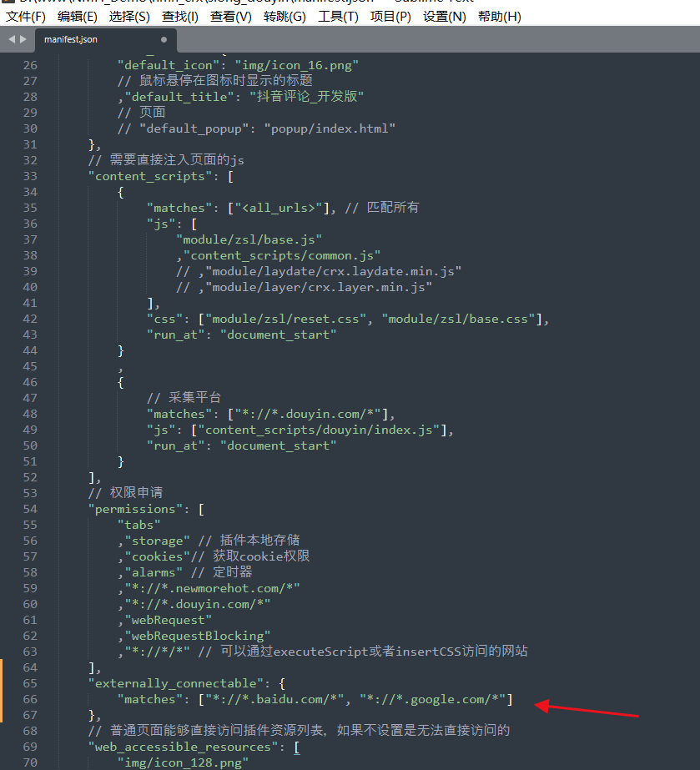Open the 查看(V) menu
Viewport: 700px width, 770px height.
[231, 17]
